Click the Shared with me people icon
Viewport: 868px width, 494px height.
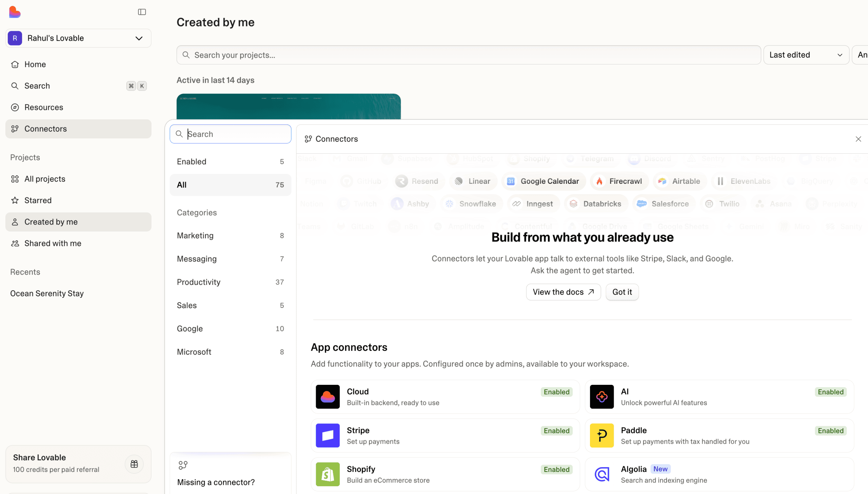point(15,243)
